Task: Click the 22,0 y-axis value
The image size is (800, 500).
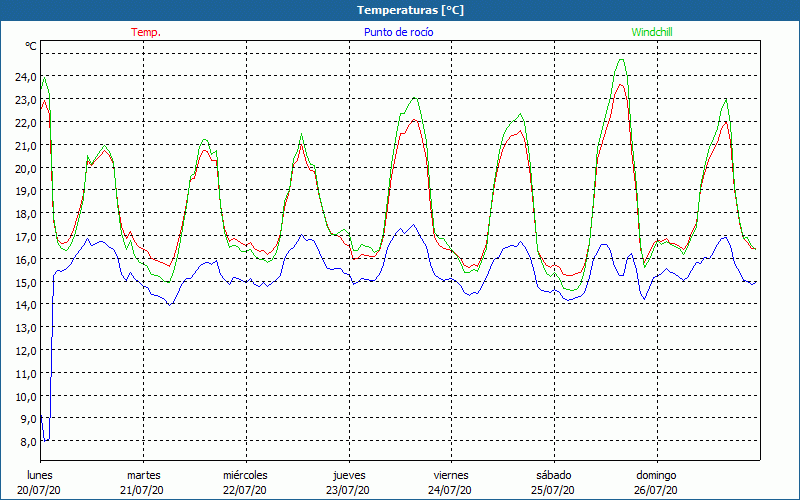Action: click(26, 122)
